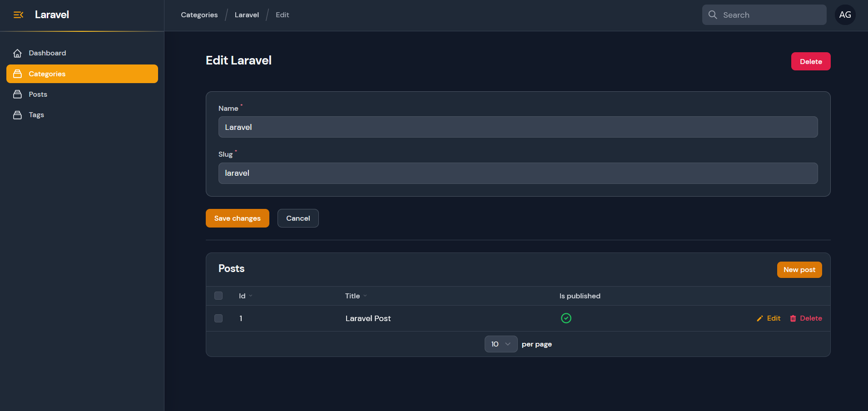Open Categories breadcrumb link
The image size is (868, 411).
point(199,15)
